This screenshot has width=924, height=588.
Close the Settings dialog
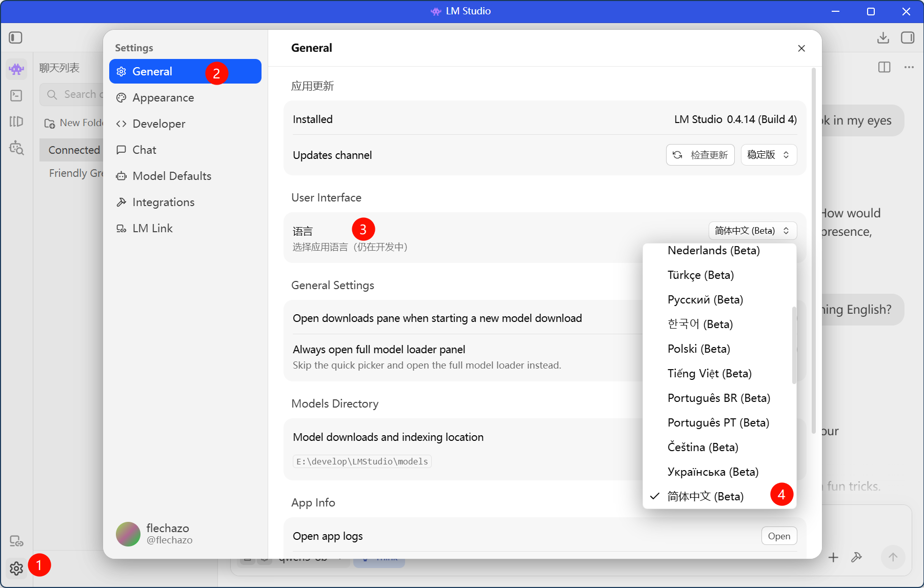pos(801,48)
